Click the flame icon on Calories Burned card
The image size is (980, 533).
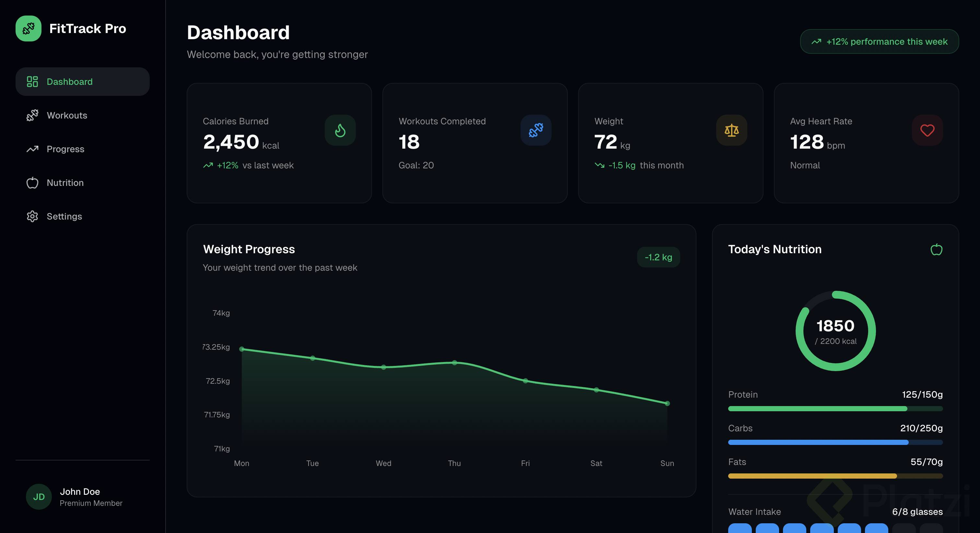(340, 130)
